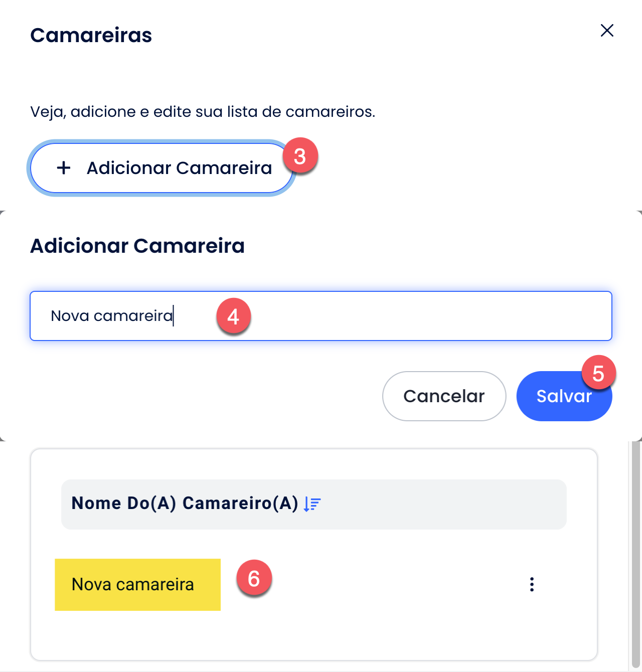This screenshot has height=672, width=642.
Task: Save the new camareira with Salvar
Action: click(564, 396)
